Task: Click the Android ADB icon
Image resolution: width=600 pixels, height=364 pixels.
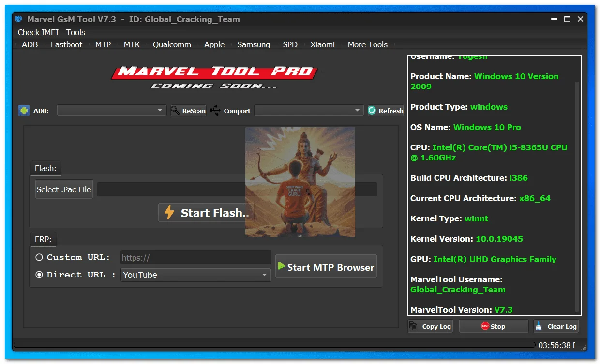Action: click(x=23, y=111)
